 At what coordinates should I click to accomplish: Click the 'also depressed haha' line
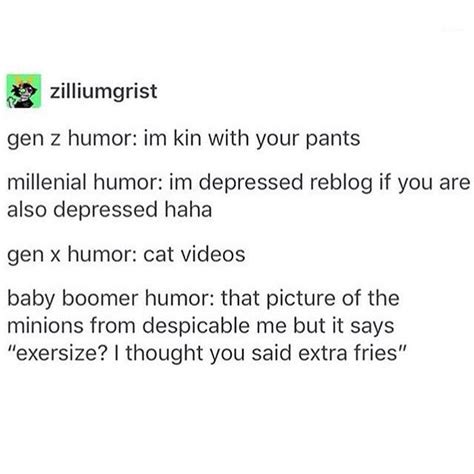click(x=110, y=210)
